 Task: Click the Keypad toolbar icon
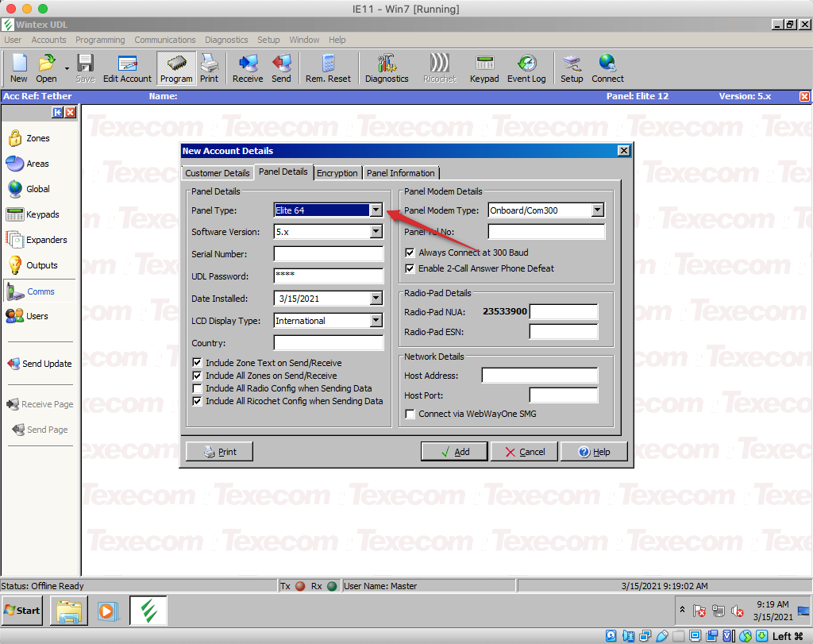tap(484, 68)
